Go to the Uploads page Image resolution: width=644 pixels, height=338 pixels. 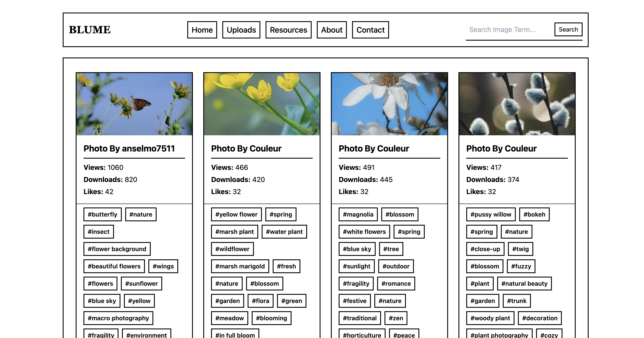coord(241,30)
